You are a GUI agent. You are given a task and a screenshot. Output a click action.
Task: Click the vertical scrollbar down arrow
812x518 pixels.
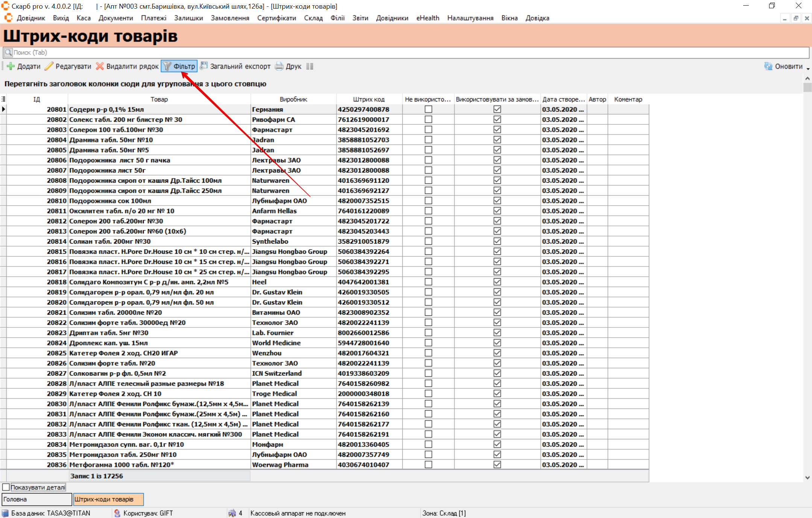[x=807, y=477]
